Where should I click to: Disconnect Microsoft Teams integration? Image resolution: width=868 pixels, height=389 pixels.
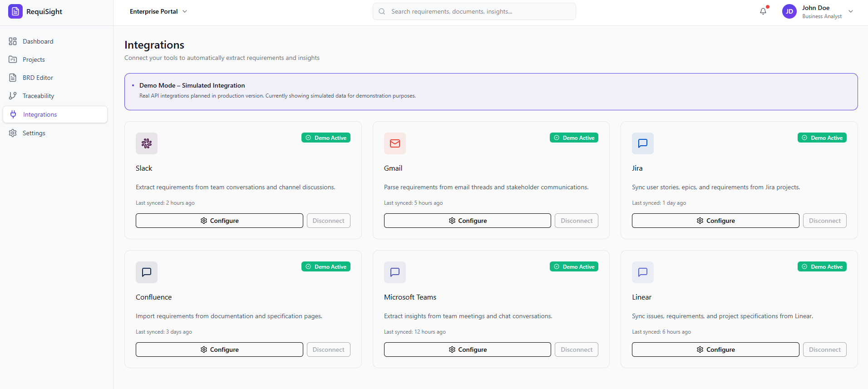pyautogui.click(x=577, y=350)
